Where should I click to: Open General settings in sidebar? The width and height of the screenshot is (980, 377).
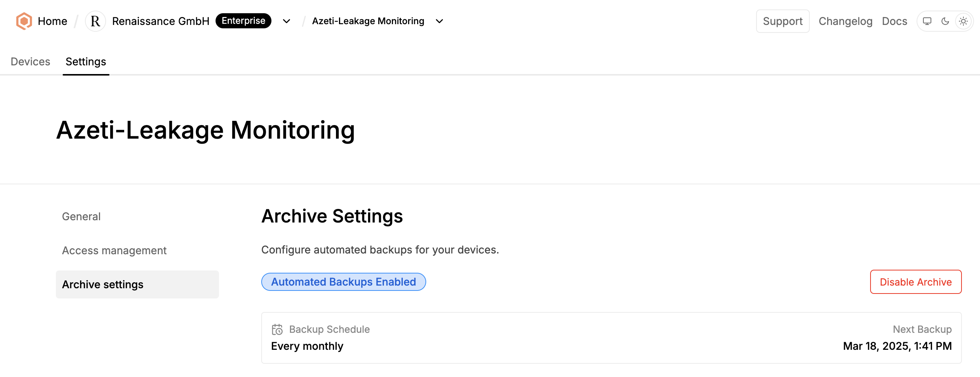click(x=81, y=216)
